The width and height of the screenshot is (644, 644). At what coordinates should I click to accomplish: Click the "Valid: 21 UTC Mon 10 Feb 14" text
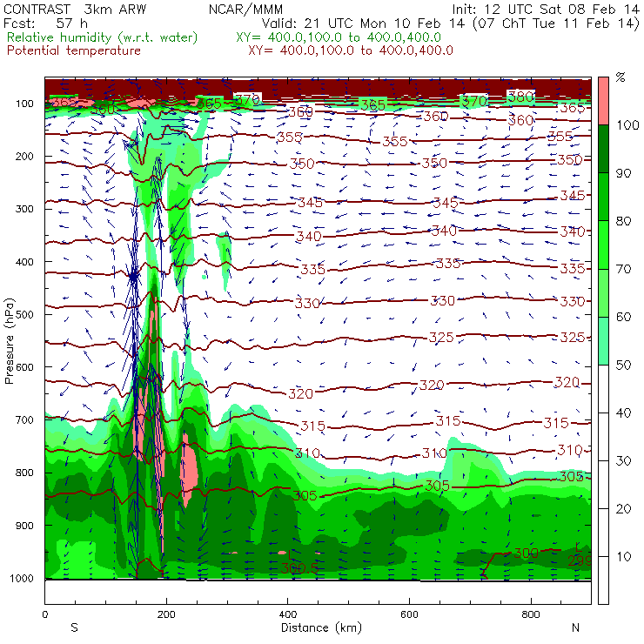[365, 23]
